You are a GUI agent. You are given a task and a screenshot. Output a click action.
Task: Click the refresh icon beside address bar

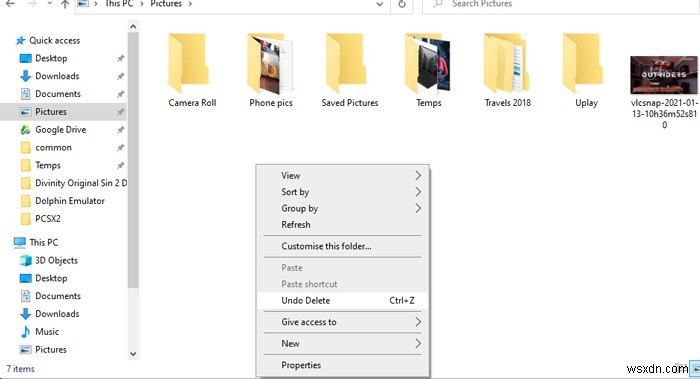pos(402,4)
